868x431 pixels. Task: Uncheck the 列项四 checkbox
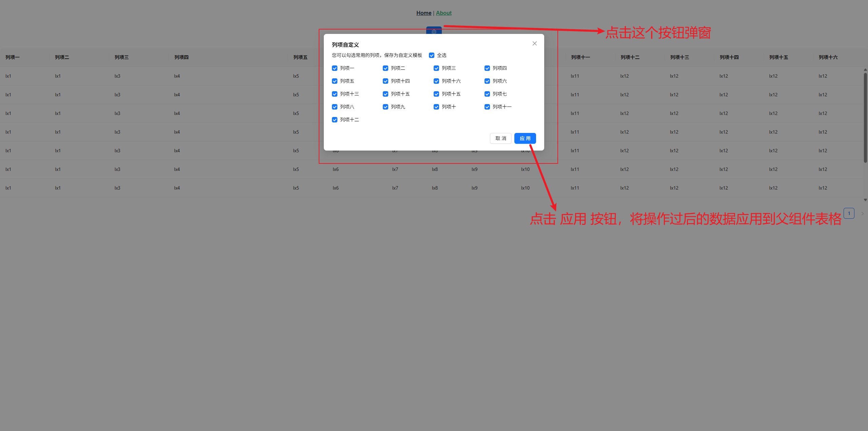[487, 68]
